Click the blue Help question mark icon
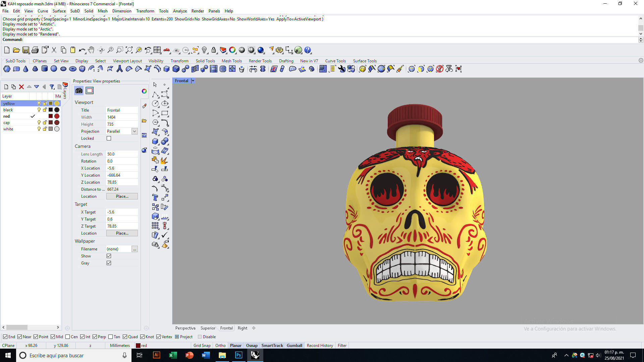The height and width of the screenshot is (362, 644). click(308, 50)
